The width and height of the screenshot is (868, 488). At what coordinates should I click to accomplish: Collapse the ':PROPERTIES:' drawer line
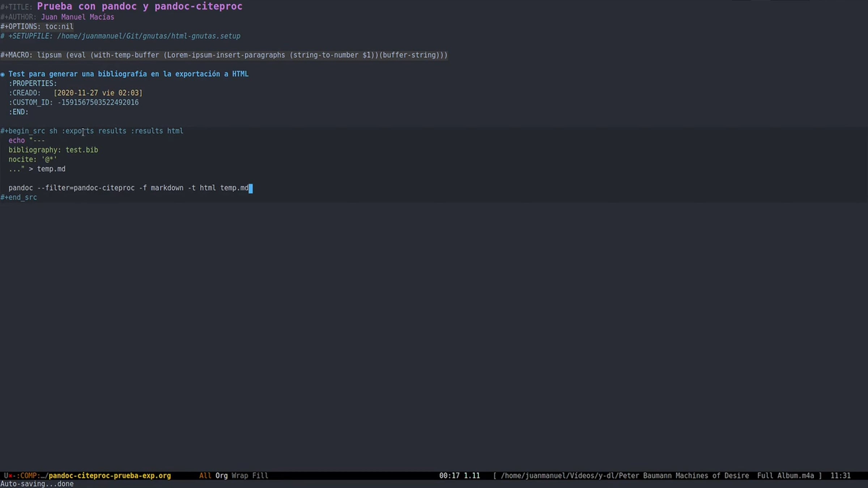coord(33,84)
